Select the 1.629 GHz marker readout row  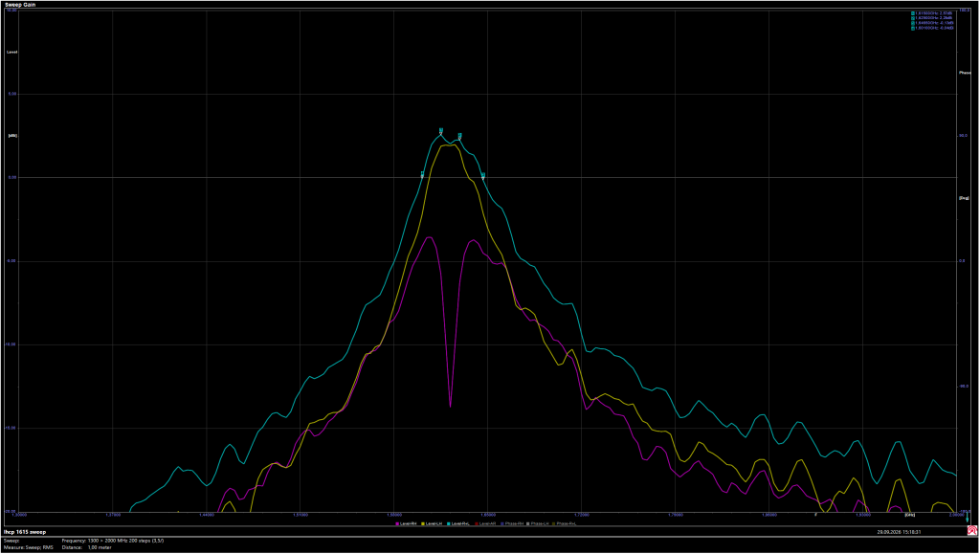coord(932,17)
